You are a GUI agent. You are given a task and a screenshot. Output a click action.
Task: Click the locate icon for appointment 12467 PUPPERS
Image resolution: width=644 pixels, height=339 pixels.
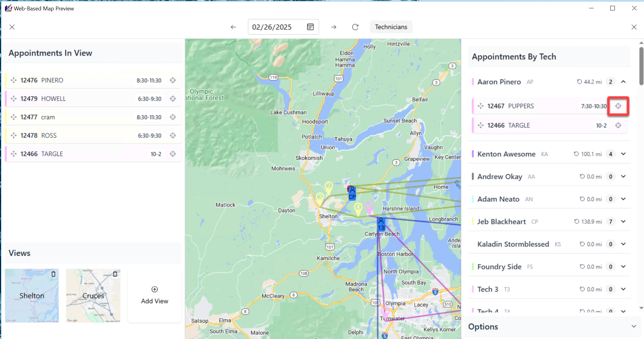[618, 106]
